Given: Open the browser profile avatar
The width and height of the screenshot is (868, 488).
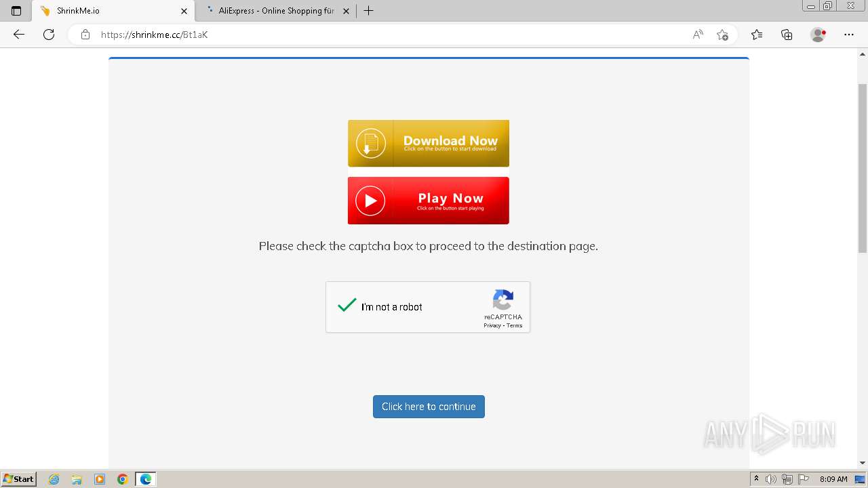Looking at the screenshot, I should coord(818,35).
